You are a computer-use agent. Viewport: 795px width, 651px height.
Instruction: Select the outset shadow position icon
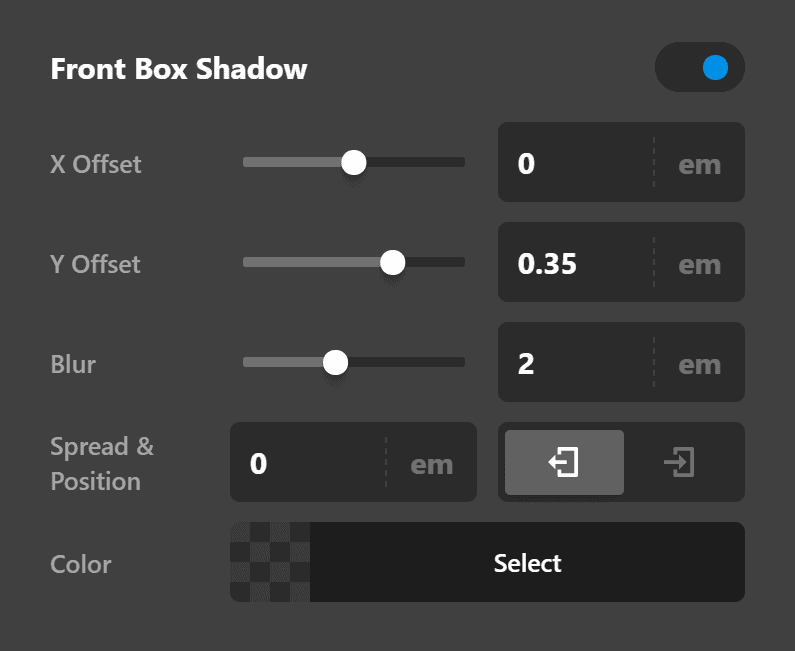click(564, 462)
